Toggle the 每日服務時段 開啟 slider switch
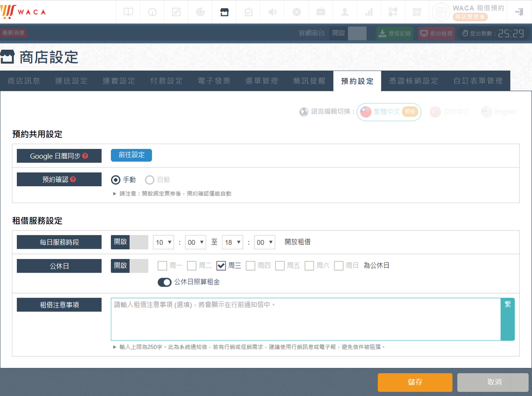The image size is (532, 396). pos(129,242)
